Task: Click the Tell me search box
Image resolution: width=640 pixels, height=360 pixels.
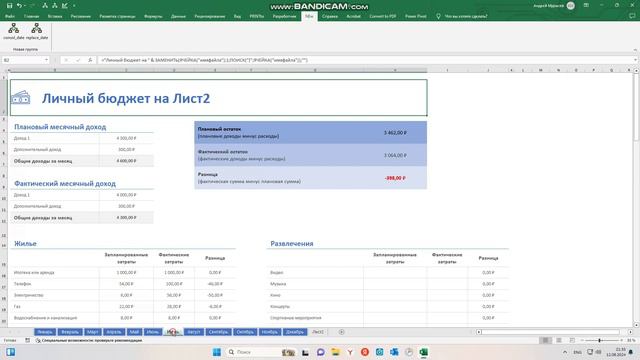Action: [x=466, y=16]
